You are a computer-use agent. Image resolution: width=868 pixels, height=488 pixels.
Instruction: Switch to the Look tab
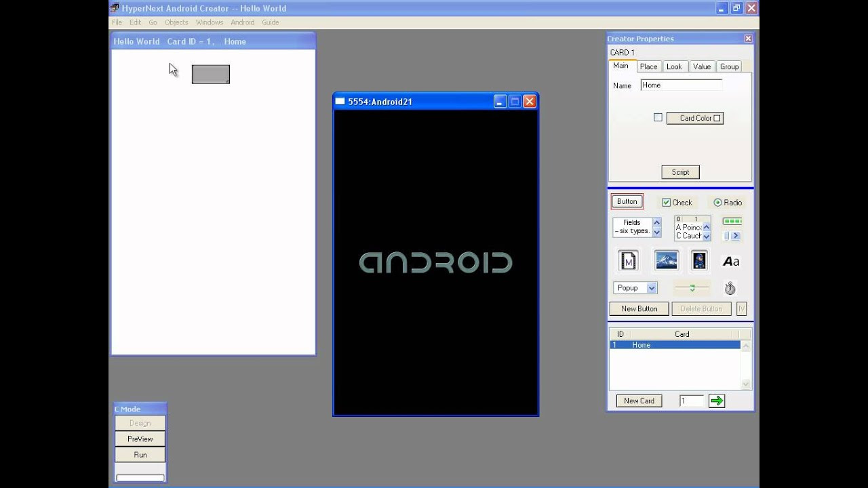[x=674, y=66]
